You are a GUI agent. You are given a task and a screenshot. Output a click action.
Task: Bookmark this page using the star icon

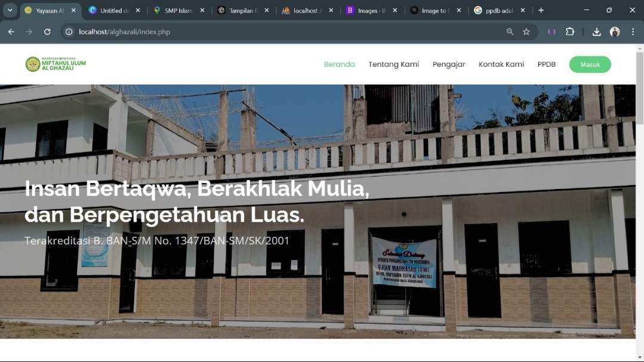tap(526, 32)
